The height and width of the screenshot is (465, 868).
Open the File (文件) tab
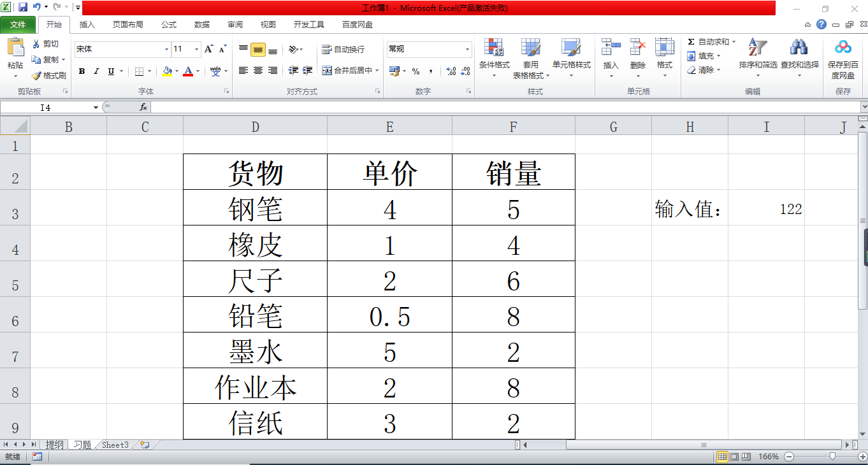(18, 25)
